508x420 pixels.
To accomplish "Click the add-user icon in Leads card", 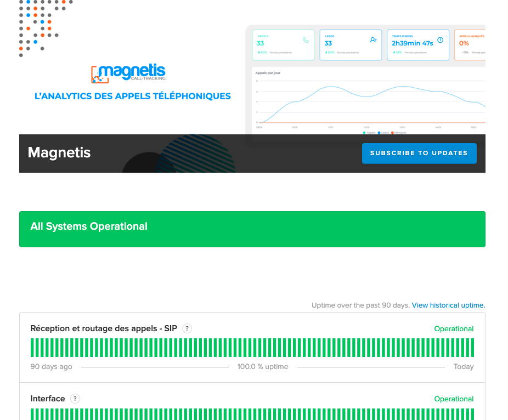I will pyautogui.click(x=373, y=40).
